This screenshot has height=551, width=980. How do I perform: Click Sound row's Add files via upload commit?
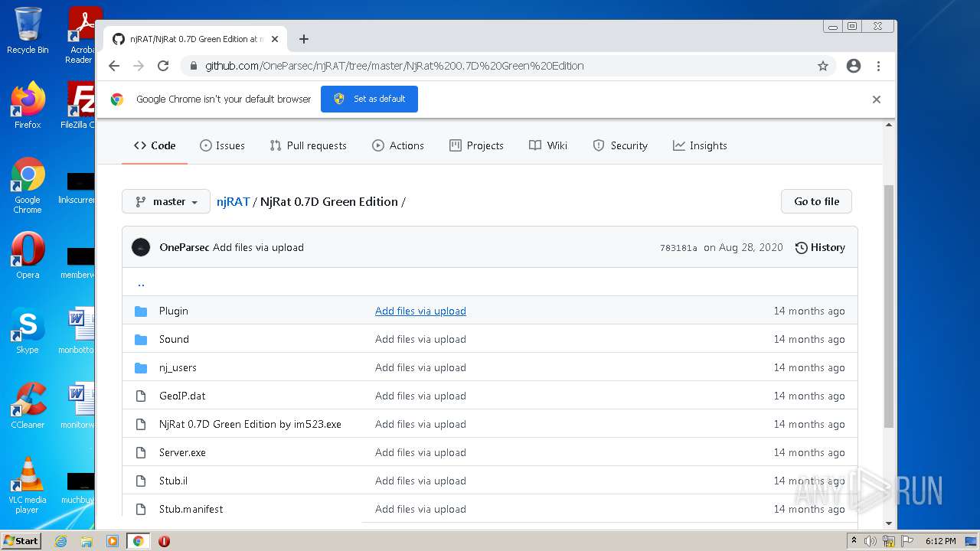(420, 339)
